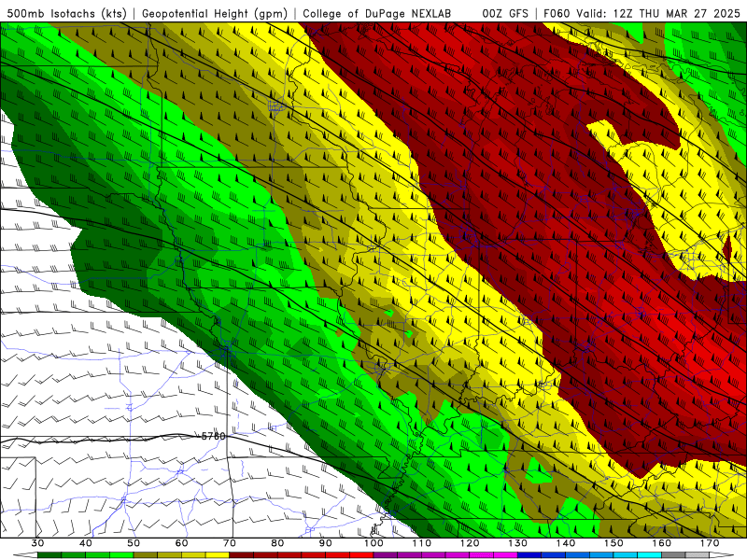This screenshot has width=747, height=560.
Task: Click the 50 value on the color scale
Action: tap(134, 543)
